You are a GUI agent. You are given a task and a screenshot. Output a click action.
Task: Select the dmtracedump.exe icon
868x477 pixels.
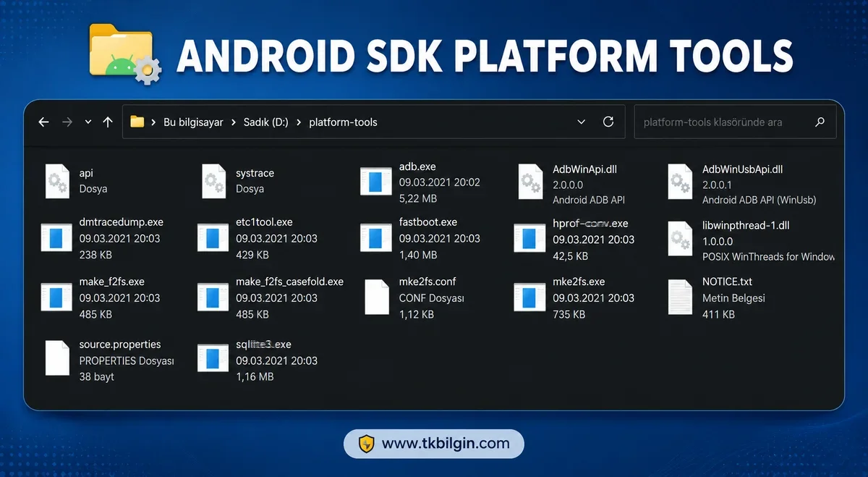tap(56, 237)
